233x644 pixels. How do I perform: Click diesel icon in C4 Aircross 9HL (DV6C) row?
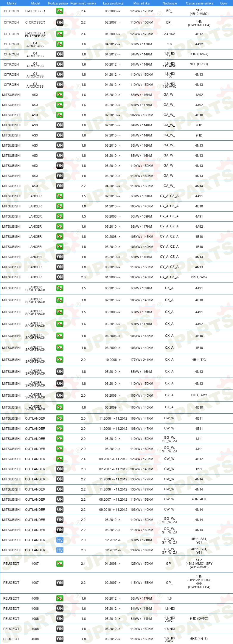coord(60,64)
